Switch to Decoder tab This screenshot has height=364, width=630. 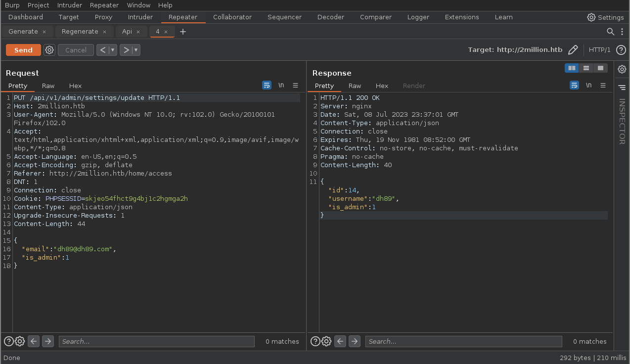[331, 17]
